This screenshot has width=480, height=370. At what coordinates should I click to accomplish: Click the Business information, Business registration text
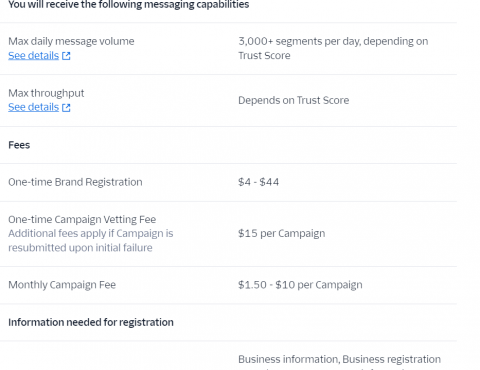point(339,359)
